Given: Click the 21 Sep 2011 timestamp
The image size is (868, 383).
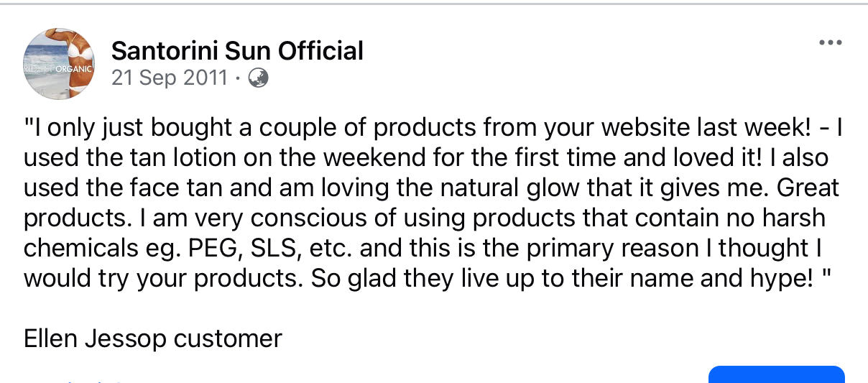Looking at the screenshot, I should pos(170,78).
